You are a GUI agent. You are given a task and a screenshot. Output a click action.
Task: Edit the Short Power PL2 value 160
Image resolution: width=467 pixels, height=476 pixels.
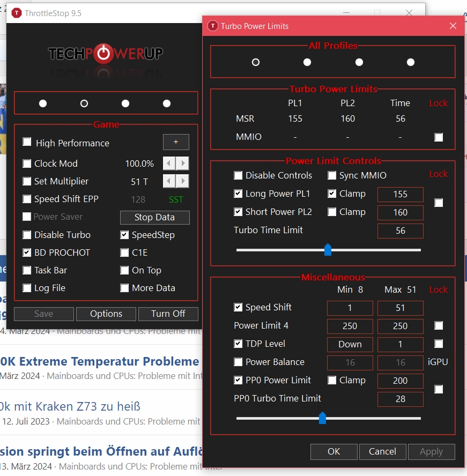(400, 212)
